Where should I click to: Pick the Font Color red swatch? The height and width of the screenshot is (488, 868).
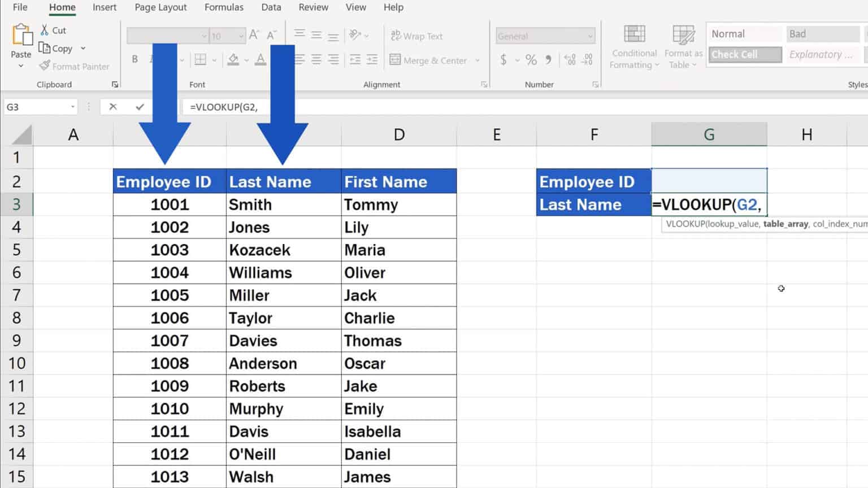click(259, 60)
